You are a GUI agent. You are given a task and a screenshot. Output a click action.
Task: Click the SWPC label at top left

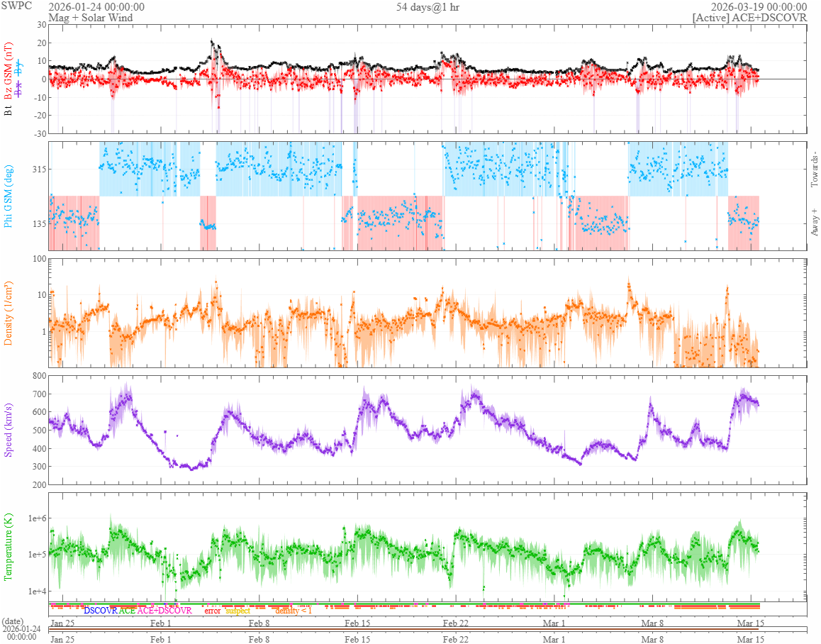[16, 6]
